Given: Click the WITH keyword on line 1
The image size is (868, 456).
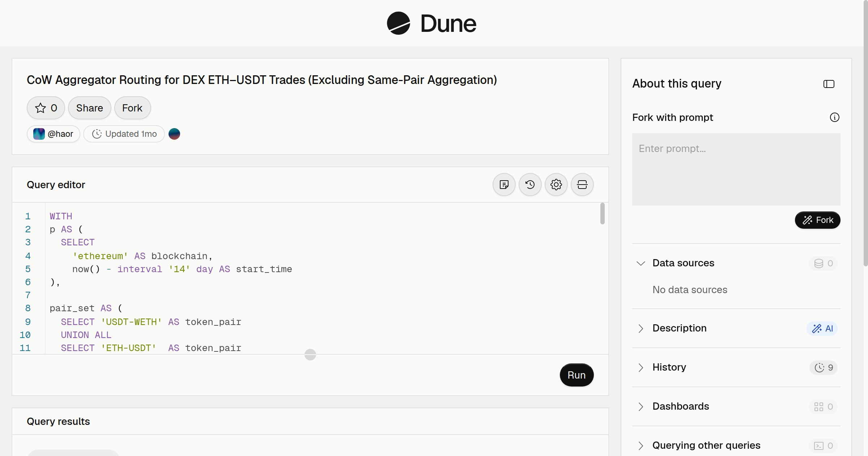Looking at the screenshot, I should (61, 216).
